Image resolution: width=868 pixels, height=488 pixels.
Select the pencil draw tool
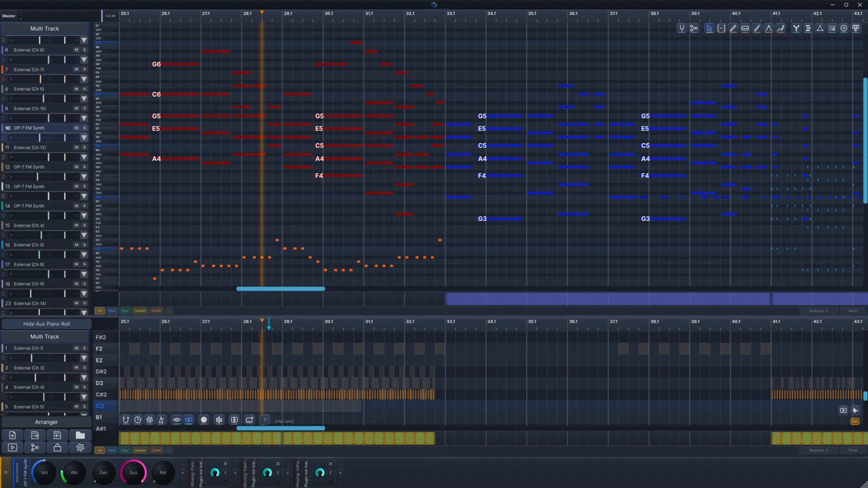pyautogui.click(x=733, y=28)
